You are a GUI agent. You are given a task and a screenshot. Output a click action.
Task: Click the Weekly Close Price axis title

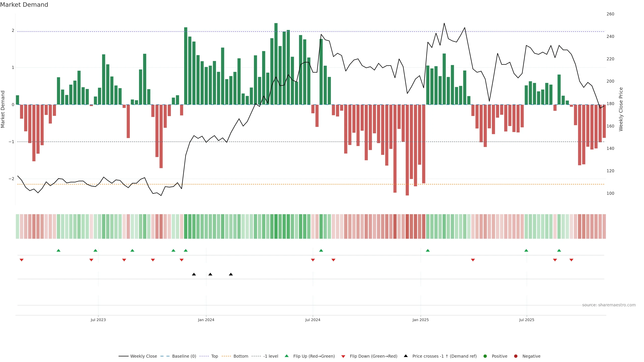(x=621, y=109)
